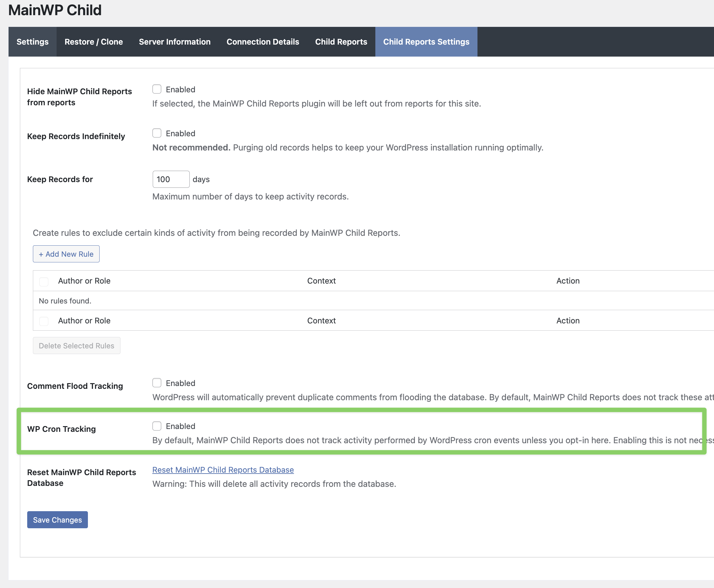This screenshot has width=714, height=588.
Task: Select Child Reports Settings tab
Action: pyautogui.click(x=426, y=42)
